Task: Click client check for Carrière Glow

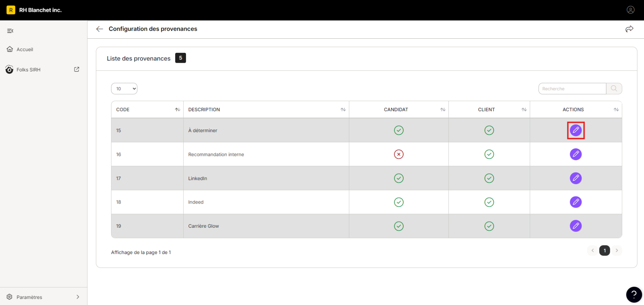Action: point(489,226)
